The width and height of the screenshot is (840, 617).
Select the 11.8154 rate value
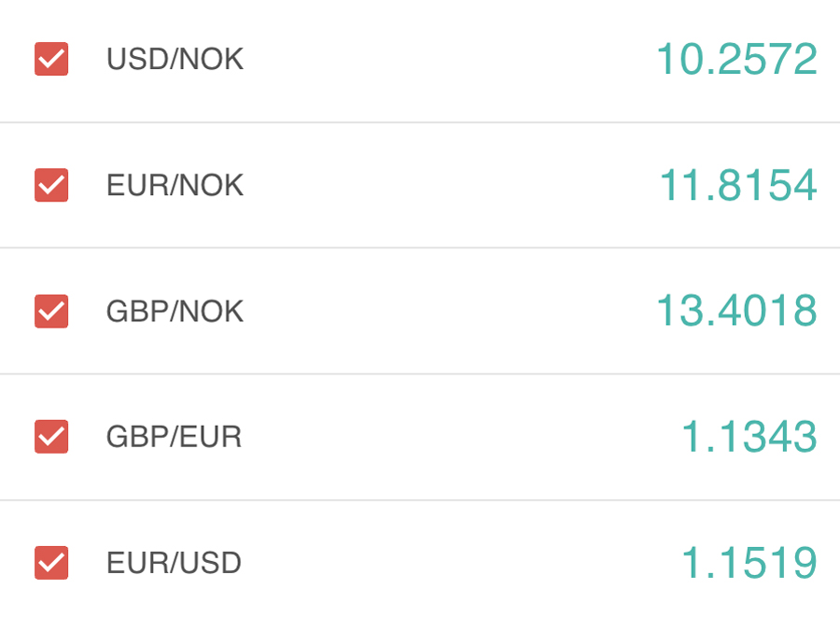(x=737, y=185)
